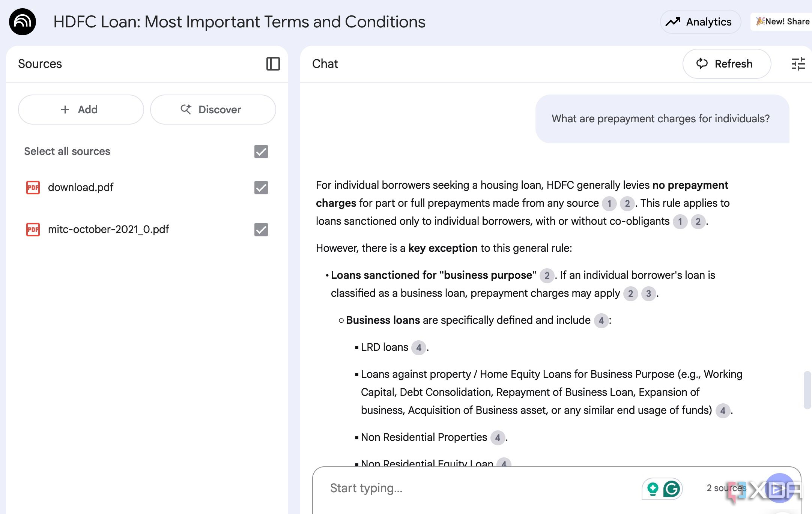Open the download.pdf source
This screenshot has width=812, height=514.
[x=81, y=187]
